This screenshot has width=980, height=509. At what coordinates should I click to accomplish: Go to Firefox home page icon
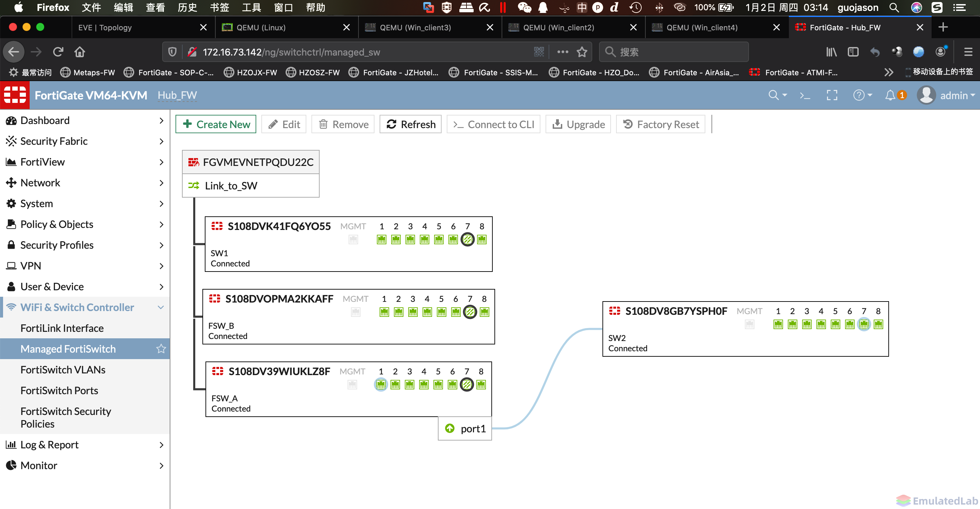79,52
